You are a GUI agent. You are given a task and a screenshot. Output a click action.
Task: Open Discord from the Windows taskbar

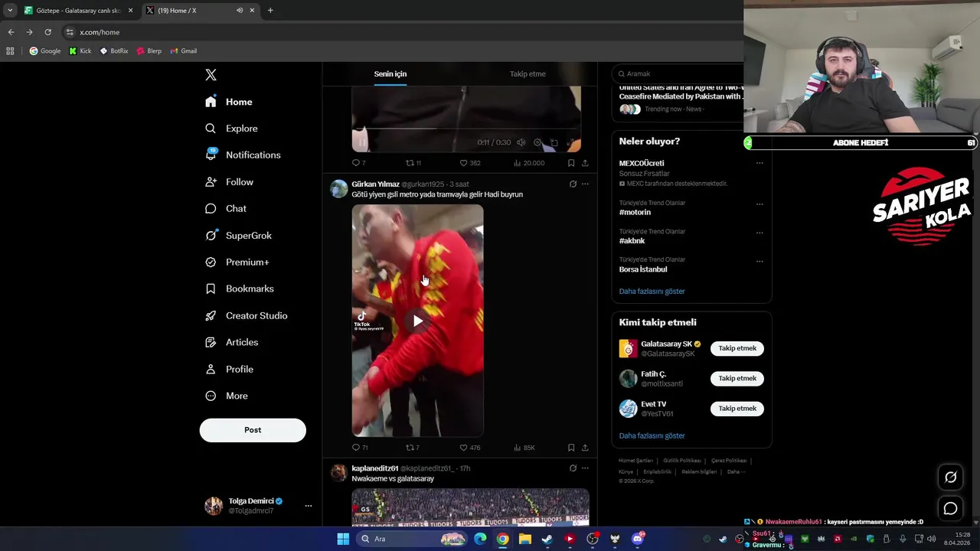click(637, 539)
